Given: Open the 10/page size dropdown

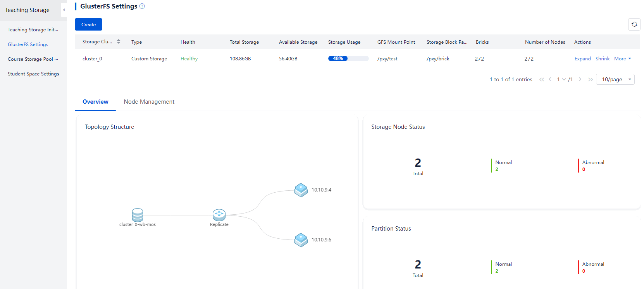Looking at the screenshot, I should click(615, 79).
